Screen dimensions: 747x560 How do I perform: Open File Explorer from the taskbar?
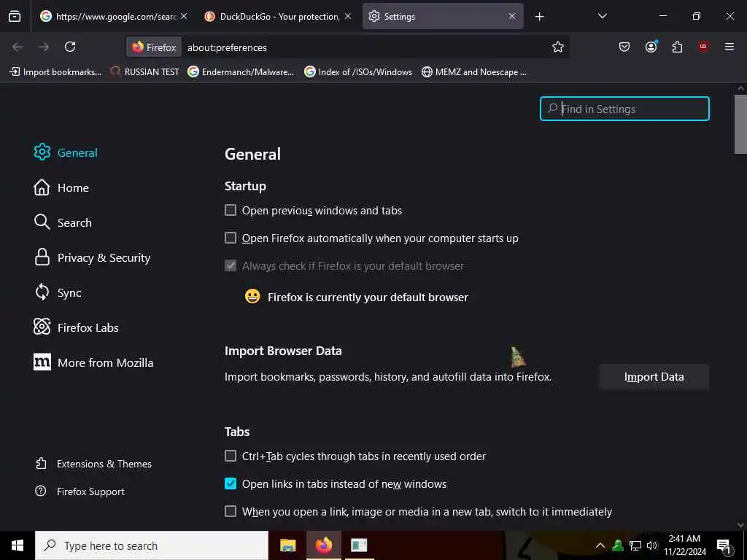coord(287,545)
